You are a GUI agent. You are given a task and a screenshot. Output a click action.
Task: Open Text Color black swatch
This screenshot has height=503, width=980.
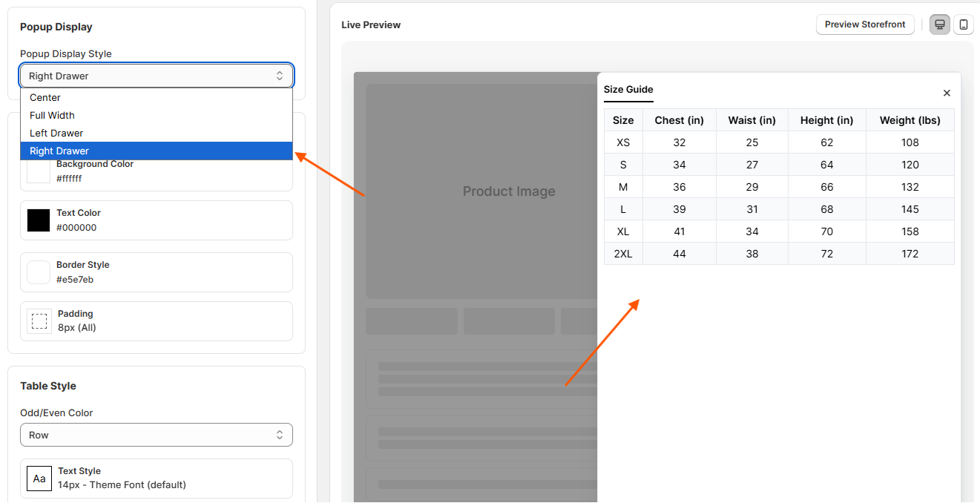pos(39,220)
